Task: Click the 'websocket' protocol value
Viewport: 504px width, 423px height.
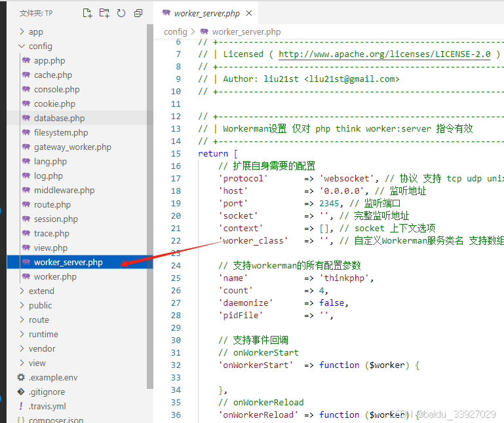Action: point(347,178)
